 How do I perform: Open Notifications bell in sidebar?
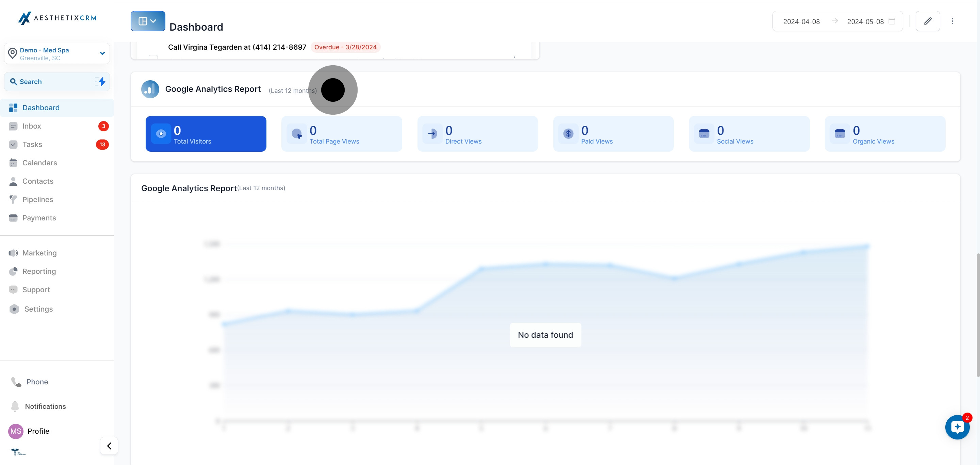click(x=15, y=406)
